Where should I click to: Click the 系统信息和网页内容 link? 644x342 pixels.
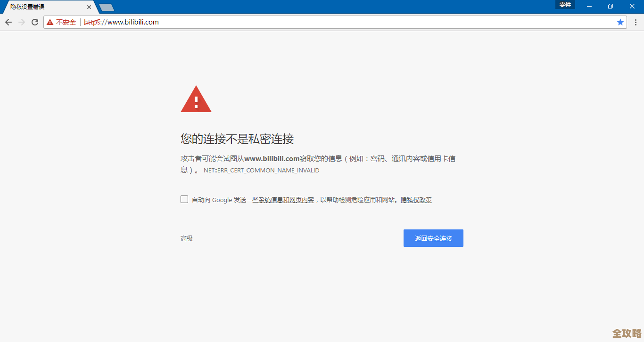click(x=285, y=199)
